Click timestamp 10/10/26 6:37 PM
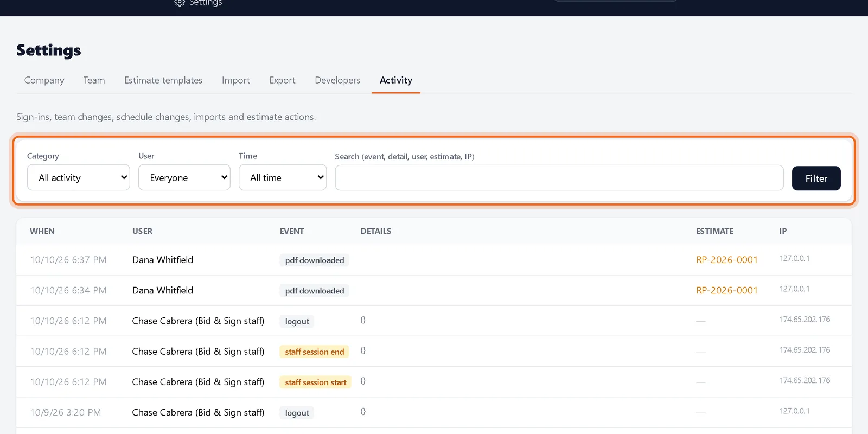 [68, 260]
